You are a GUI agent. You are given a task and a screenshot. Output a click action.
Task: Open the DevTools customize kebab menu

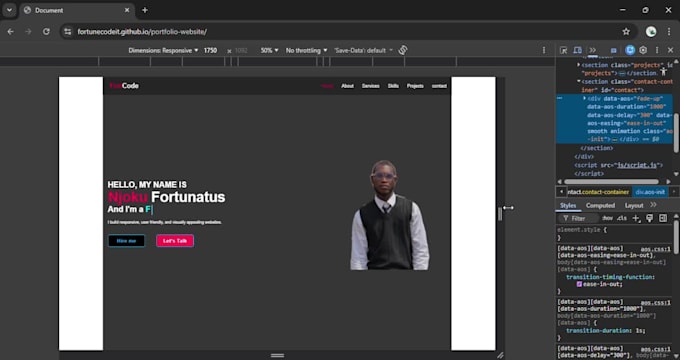[657, 50]
